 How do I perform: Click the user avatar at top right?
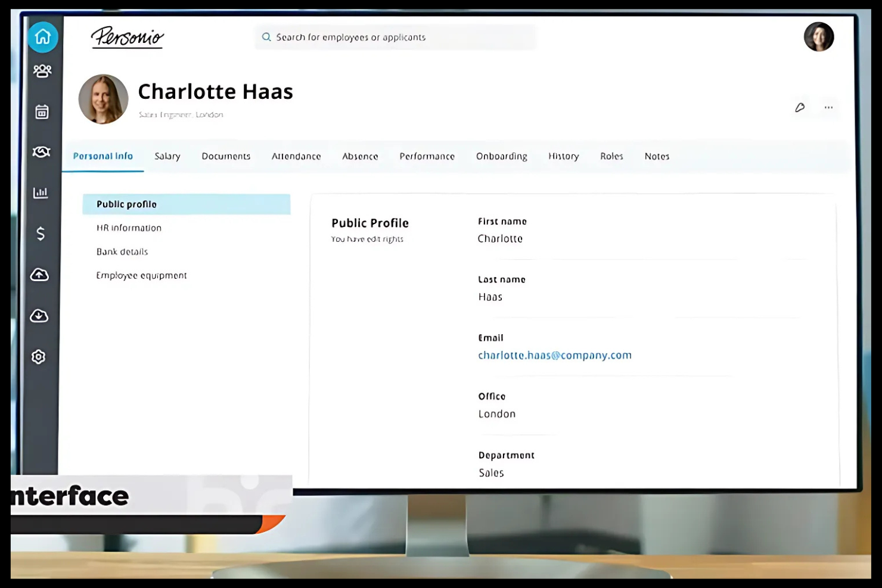(818, 37)
